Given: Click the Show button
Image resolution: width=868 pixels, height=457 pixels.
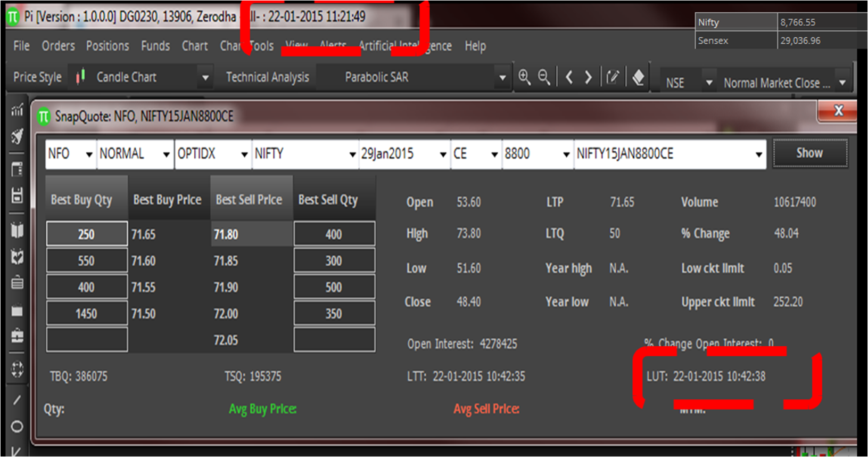Looking at the screenshot, I should (x=810, y=153).
